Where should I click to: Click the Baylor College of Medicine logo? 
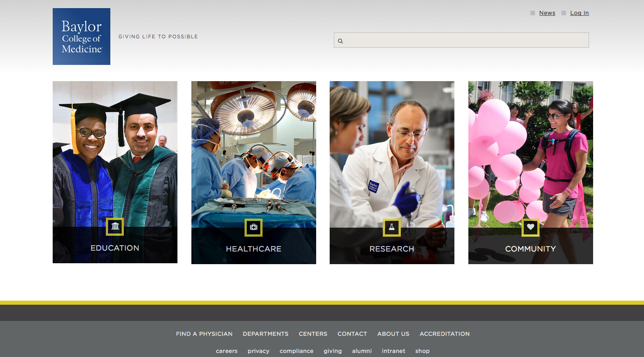coord(82,37)
